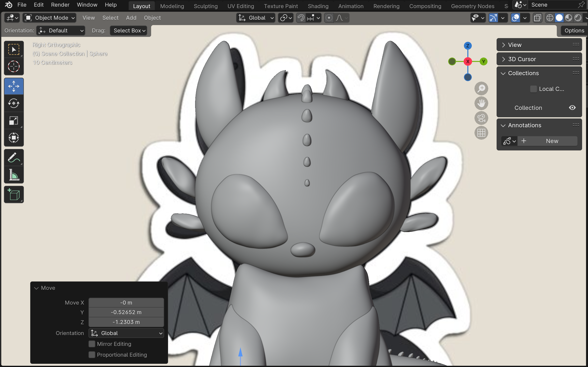Viewport: 588px width, 367px height.
Task: Open the Drag Select Box dropdown
Action: [129, 30]
